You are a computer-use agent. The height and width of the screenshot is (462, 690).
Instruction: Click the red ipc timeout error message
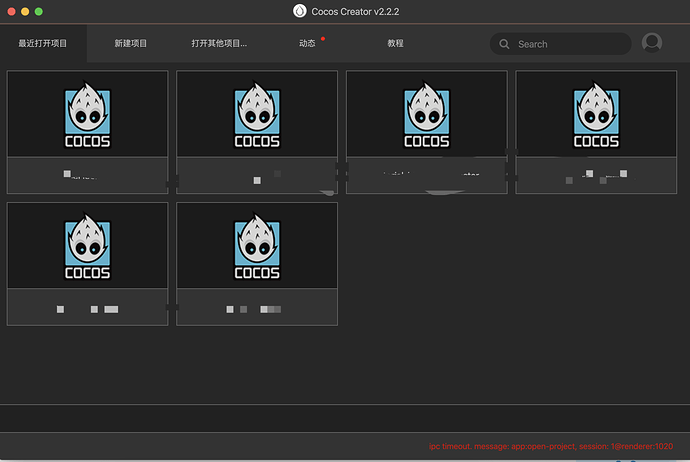point(551,446)
